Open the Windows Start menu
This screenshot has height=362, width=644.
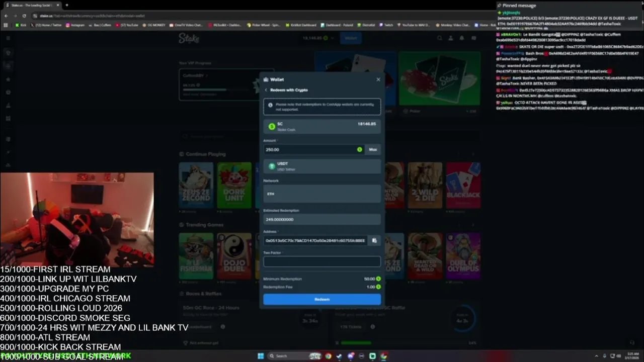pos(261,356)
